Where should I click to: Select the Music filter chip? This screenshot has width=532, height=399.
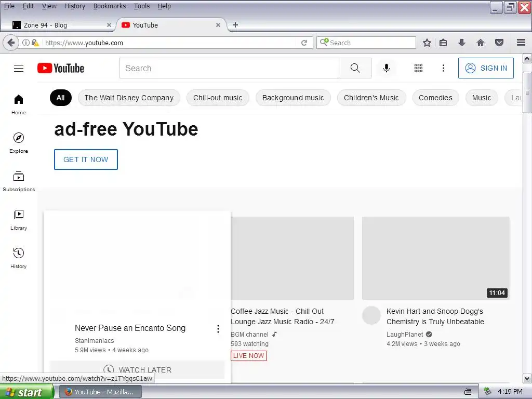click(x=482, y=98)
